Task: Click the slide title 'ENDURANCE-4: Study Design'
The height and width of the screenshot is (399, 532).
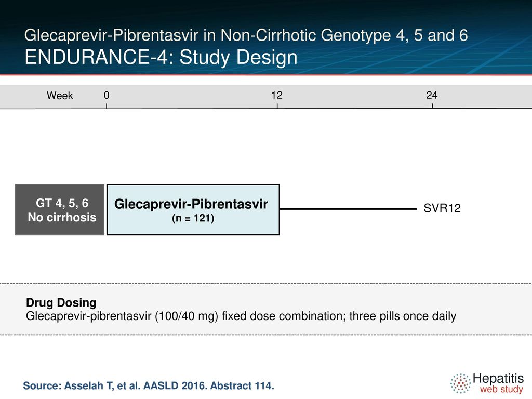Action: click(161, 57)
